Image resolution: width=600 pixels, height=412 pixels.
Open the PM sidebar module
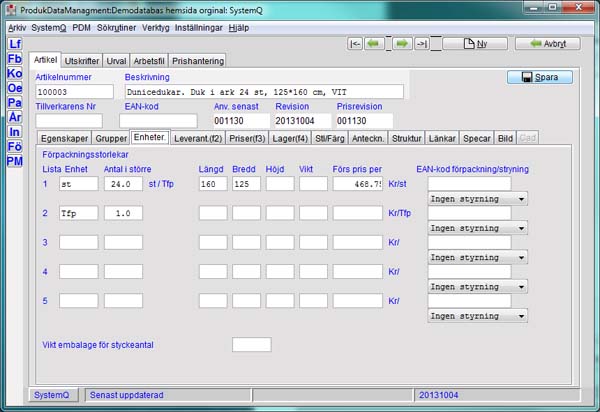(x=15, y=161)
